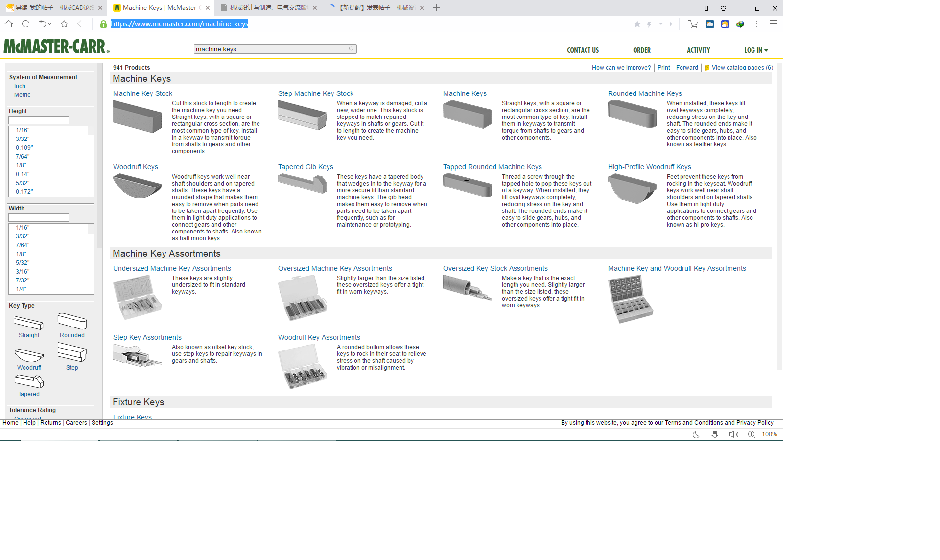Choose the Woodruff key type icon
Viewport: 940px width, 560px height.
29,354
